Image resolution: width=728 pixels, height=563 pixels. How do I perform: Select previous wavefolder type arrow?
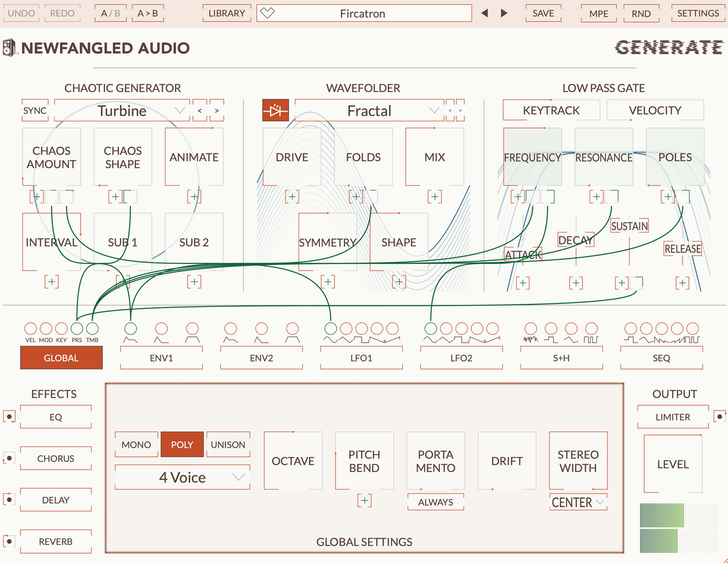(x=450, y=111)
